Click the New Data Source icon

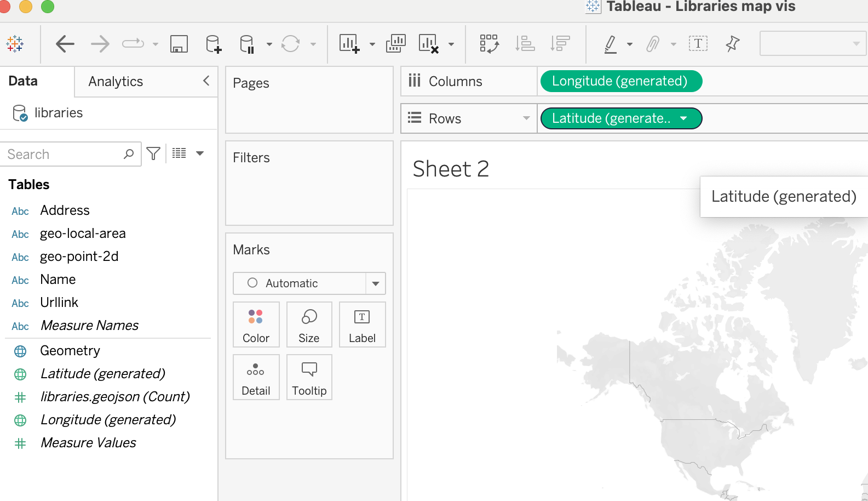(x=213, y=44)
